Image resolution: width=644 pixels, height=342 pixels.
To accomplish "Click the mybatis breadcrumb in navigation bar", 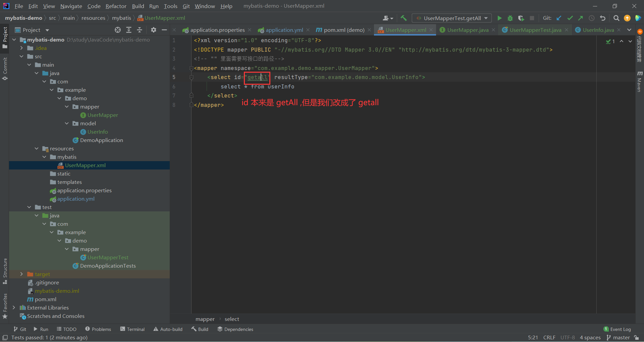I will 121,18.
